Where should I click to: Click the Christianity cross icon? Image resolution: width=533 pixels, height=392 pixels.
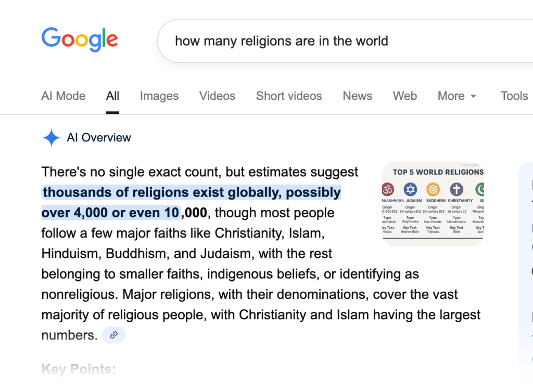click(456, 189)
